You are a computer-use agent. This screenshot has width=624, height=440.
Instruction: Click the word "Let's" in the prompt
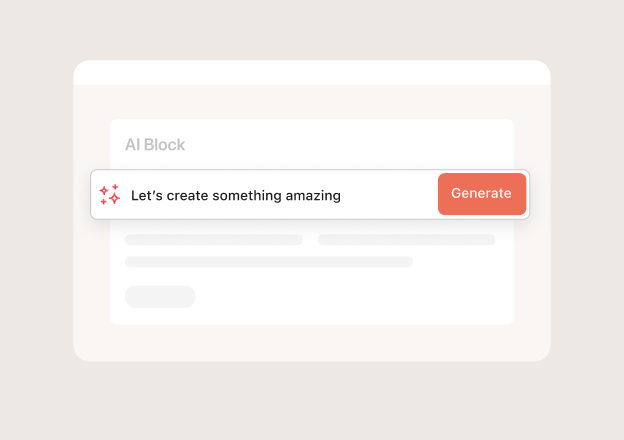click(x=147, y=195)
